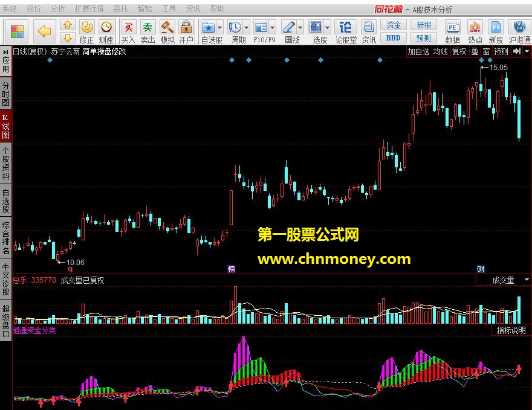Click the blue diamond above the 15.05 high
This screenshot has width=532, height=410.
tap(481, 60)
